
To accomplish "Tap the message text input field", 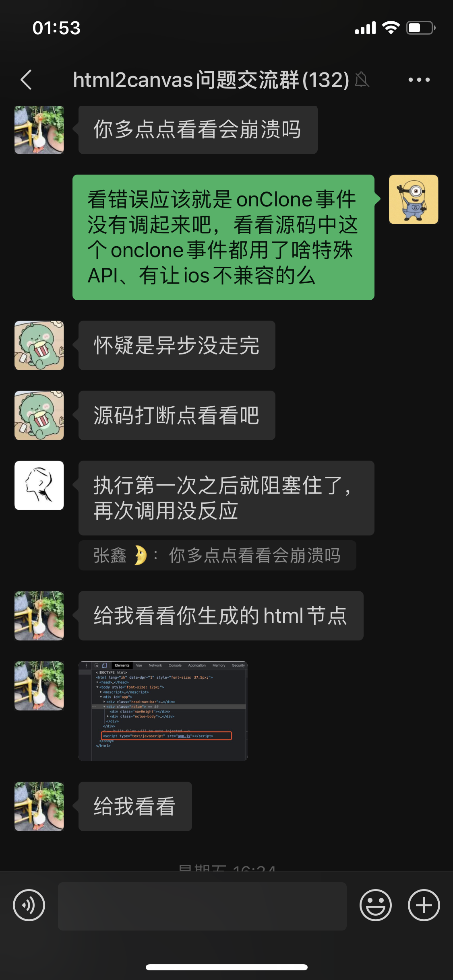I will [202, 906].
